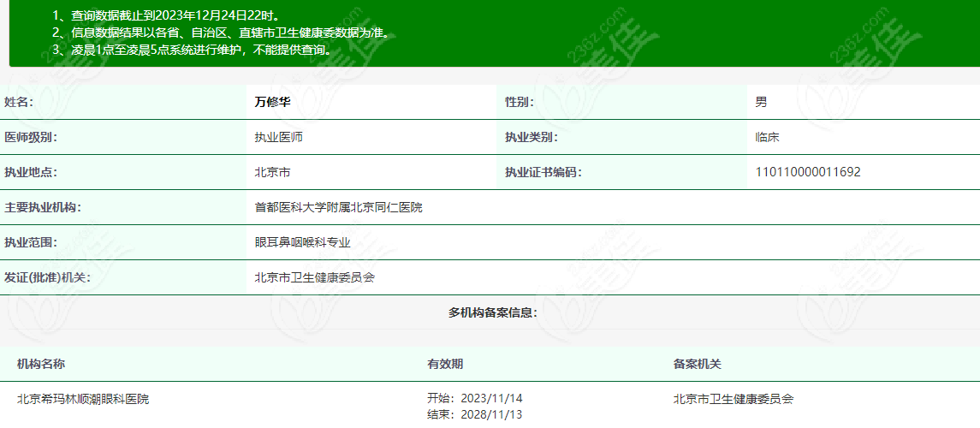Click 北京希玛林顺潮眼科医院 in the filing list
The height and width of the screenshot is (428, 980).
point(83,399)
